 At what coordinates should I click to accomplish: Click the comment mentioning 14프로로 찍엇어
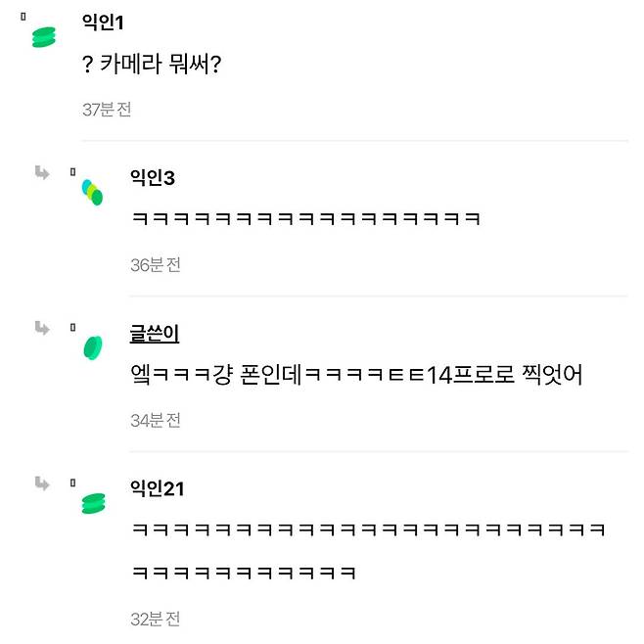click(356, 375)
